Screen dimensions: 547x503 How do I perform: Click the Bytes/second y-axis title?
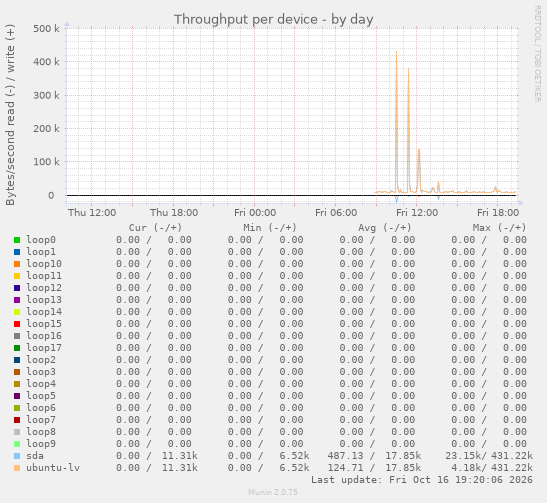pyautogui.click(x=10, y=115)
